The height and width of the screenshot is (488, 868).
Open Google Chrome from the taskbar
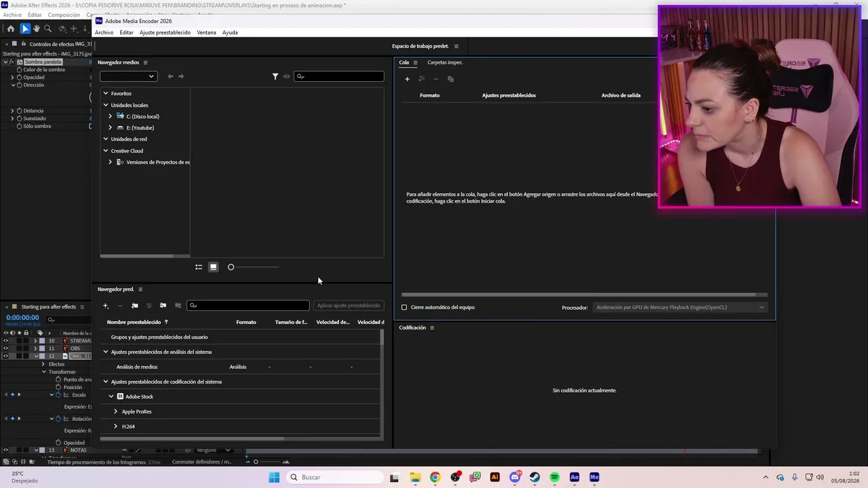(435, 477)
